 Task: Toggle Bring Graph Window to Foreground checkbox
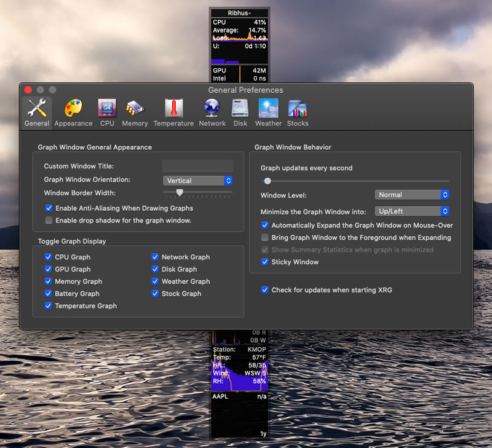tap(265, 237)
